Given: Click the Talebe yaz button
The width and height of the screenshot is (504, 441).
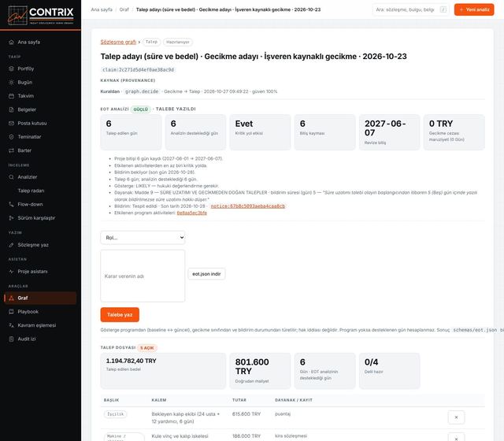Looking at the screenshot, I should coord(120,315).
